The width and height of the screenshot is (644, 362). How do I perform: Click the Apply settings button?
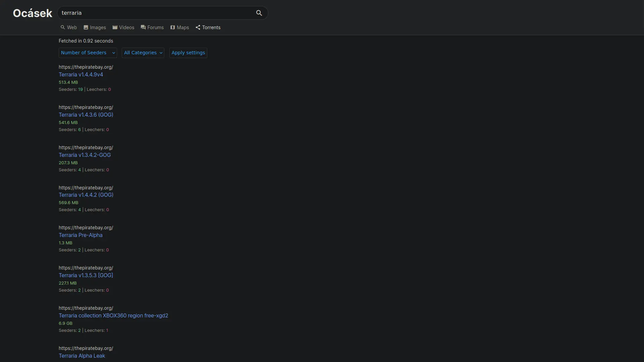[188, 53]
